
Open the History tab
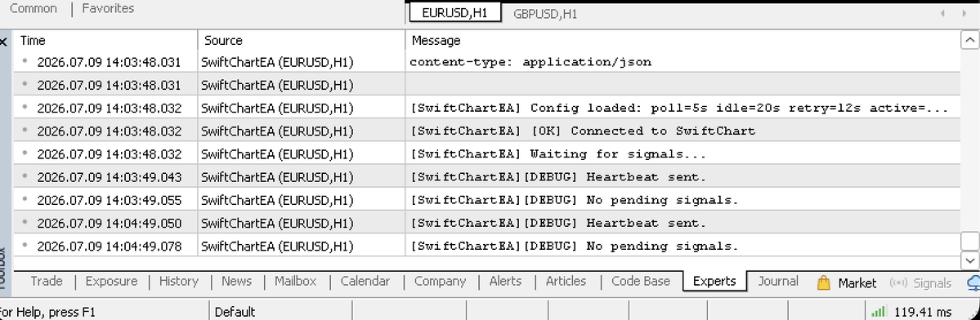point(179,282)
